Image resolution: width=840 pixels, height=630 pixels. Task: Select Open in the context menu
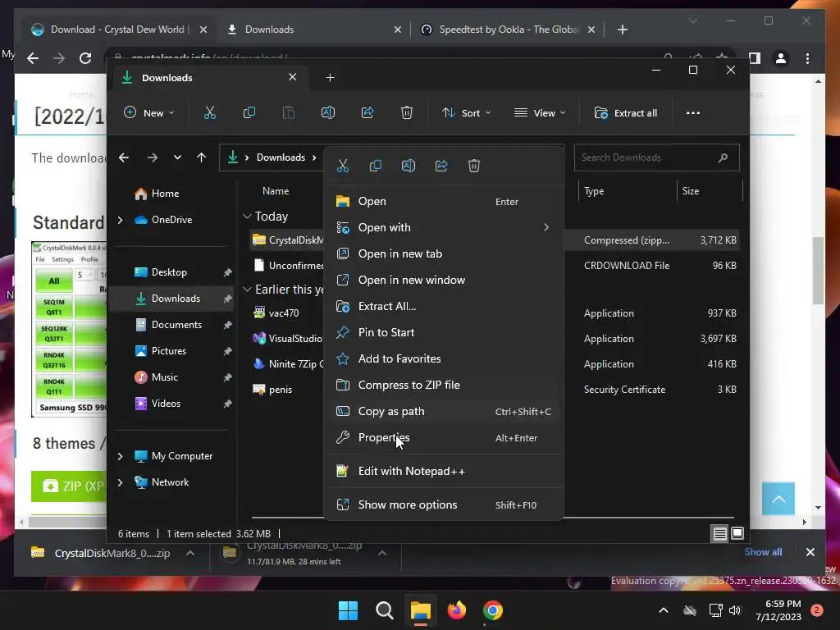pyautogui.click(x=444, y=202)
